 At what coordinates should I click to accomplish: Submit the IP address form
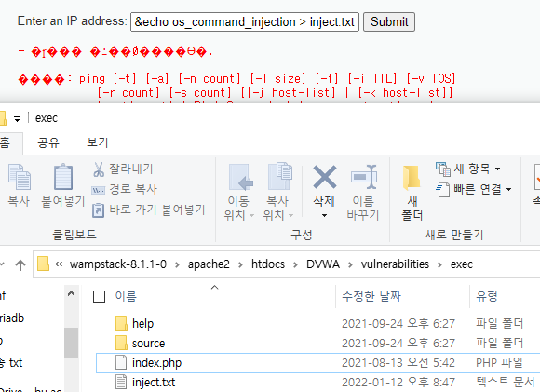389,22
